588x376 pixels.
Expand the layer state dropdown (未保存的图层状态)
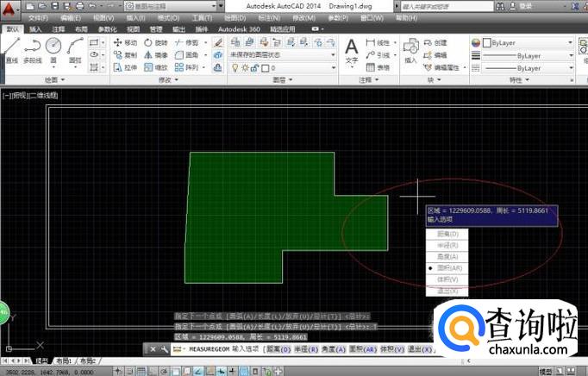[x=278, y=54]
